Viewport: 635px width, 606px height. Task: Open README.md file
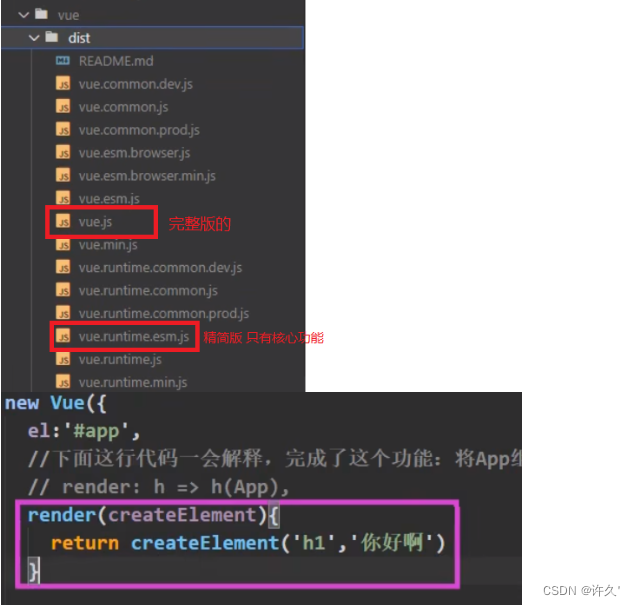[x=116, y=61]
